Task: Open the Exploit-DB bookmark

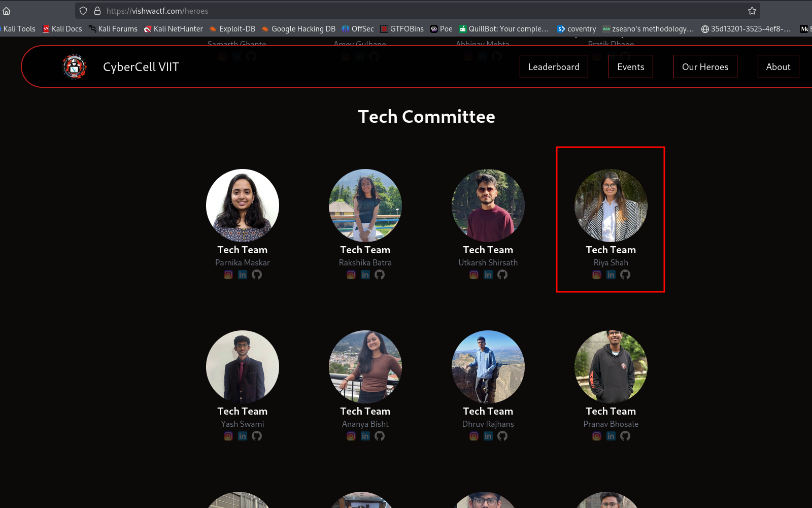Action: 232,29
